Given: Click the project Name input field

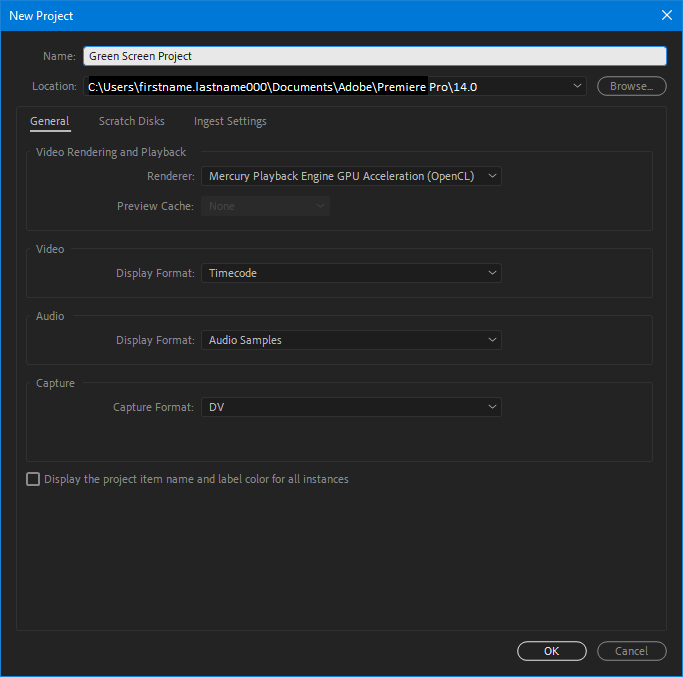Looking at the screenshot, I should point(375,56).
